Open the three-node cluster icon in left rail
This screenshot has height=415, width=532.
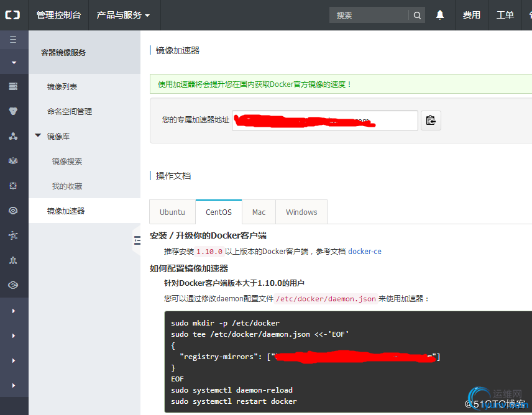pos(13,136)
